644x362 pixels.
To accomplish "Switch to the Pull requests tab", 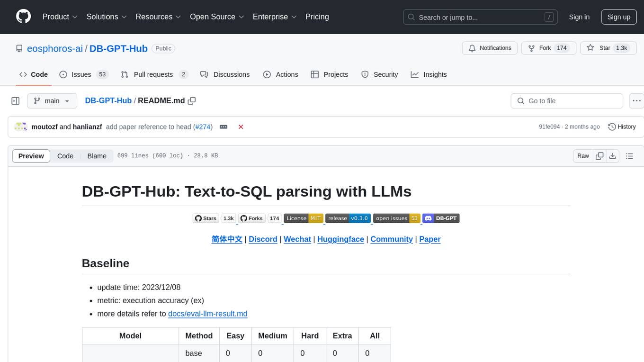I will coord(154,74).
